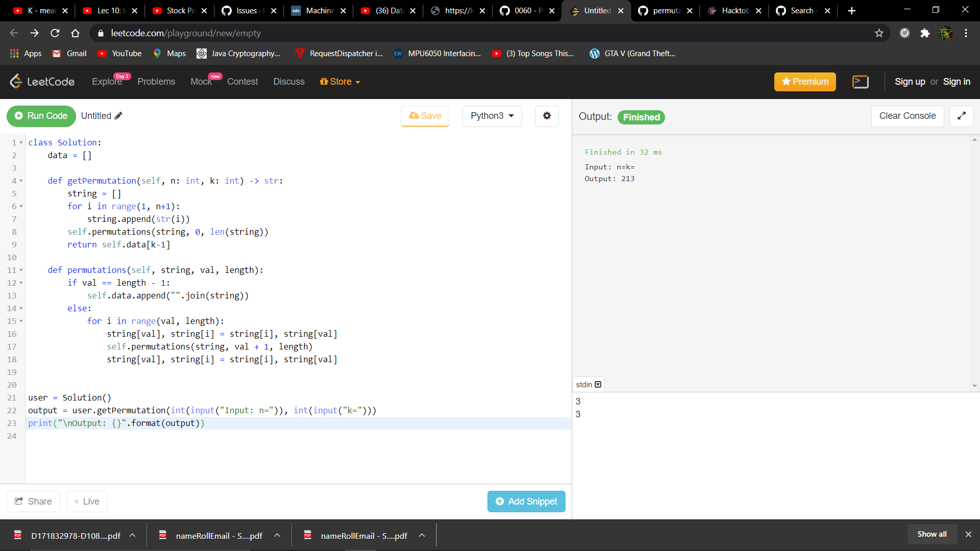Expand the console to fullscreen
This screenshot has height=551, width=980.
click(x=961, y=116)
